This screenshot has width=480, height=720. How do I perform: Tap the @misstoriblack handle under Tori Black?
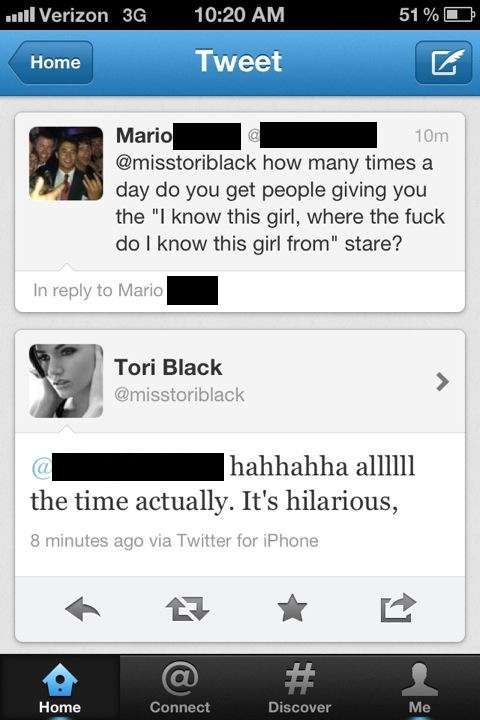[179, 395]
